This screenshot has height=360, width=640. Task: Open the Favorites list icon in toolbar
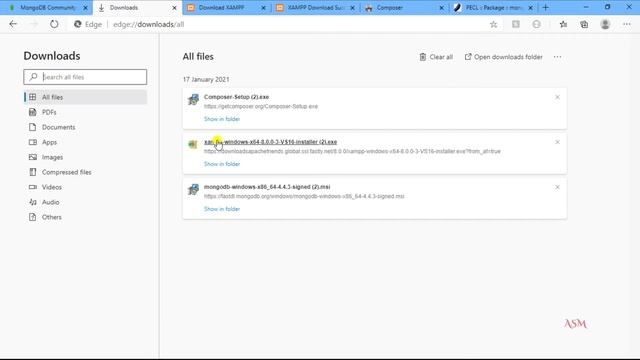click(x=563, y=24)
